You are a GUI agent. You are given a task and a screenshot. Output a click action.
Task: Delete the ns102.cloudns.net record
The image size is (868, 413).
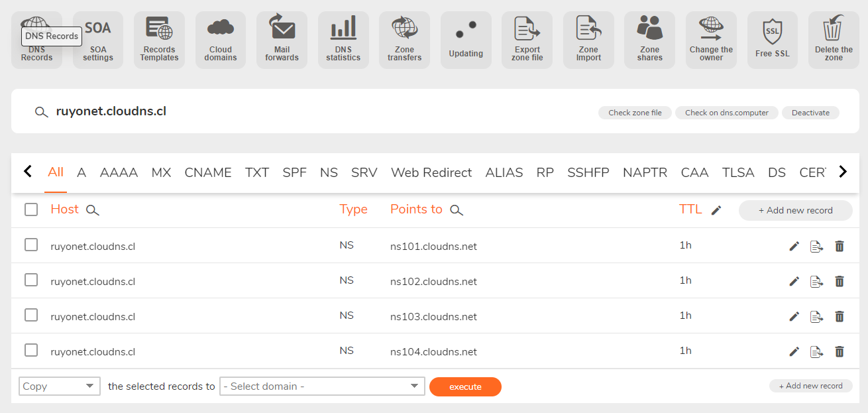coord(840,281)
